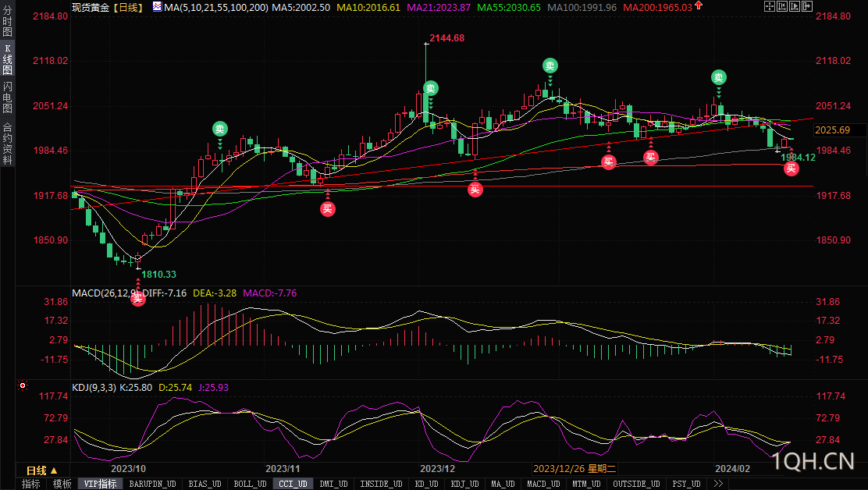Open the 日线 period dropdown at bottom left
The height and width of the screenshot is (490, 868).
pos(42,470)
